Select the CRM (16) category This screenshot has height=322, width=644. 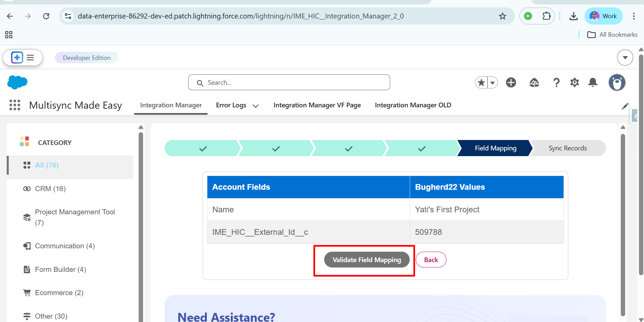(x=71, y=189)
